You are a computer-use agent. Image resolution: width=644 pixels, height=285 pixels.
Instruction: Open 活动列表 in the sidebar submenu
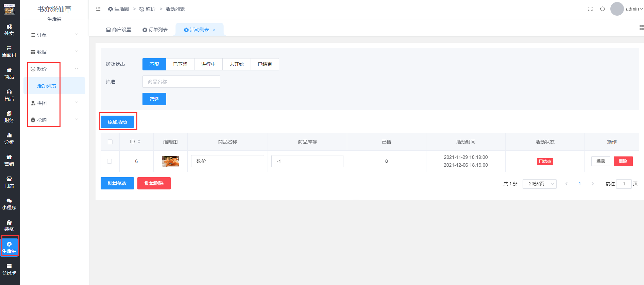click(54, 86)
